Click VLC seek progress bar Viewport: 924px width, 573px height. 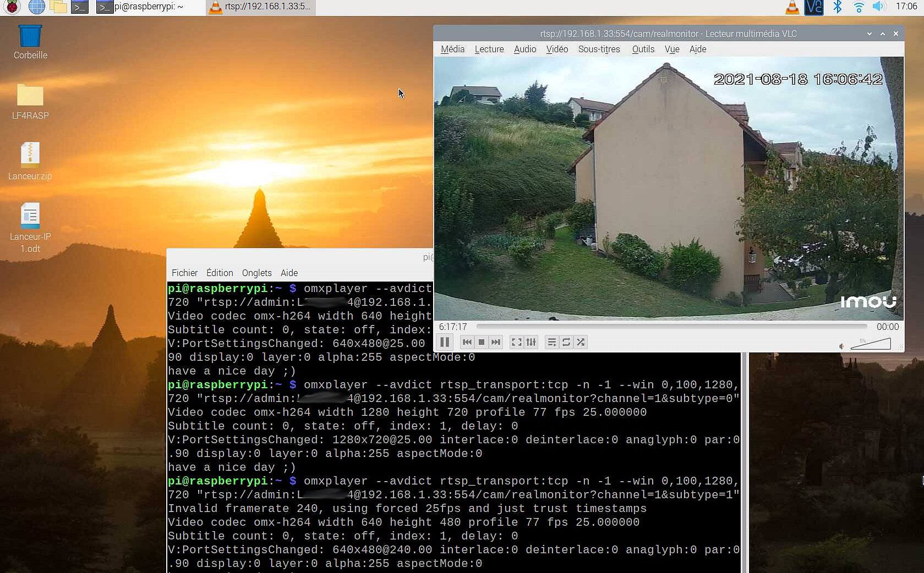(x=671, y=327)
